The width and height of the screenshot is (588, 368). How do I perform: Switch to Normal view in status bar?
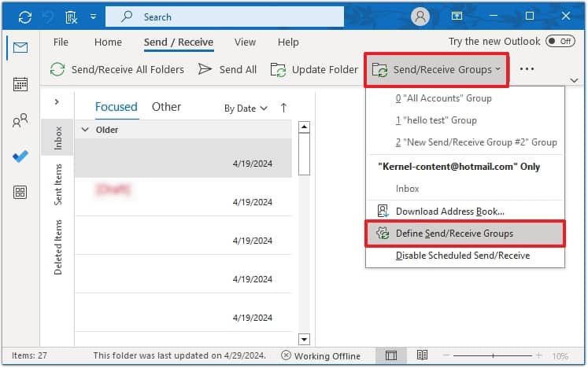[390, 355]
